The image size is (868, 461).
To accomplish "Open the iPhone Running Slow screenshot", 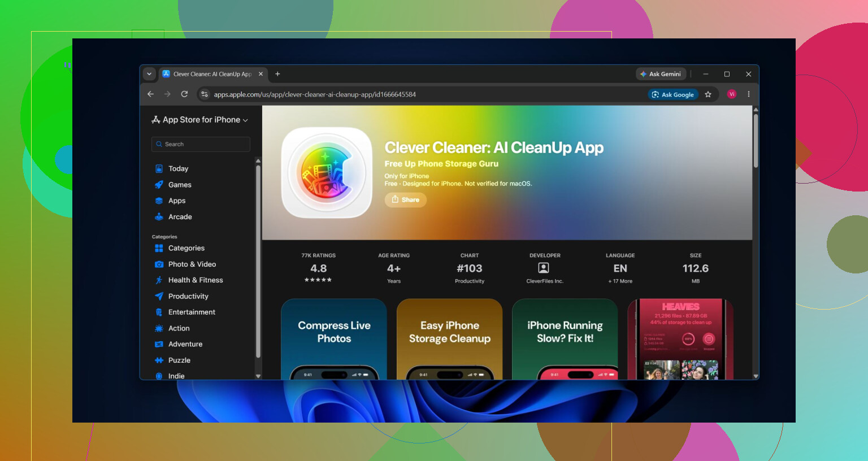I will click(565, 339).
